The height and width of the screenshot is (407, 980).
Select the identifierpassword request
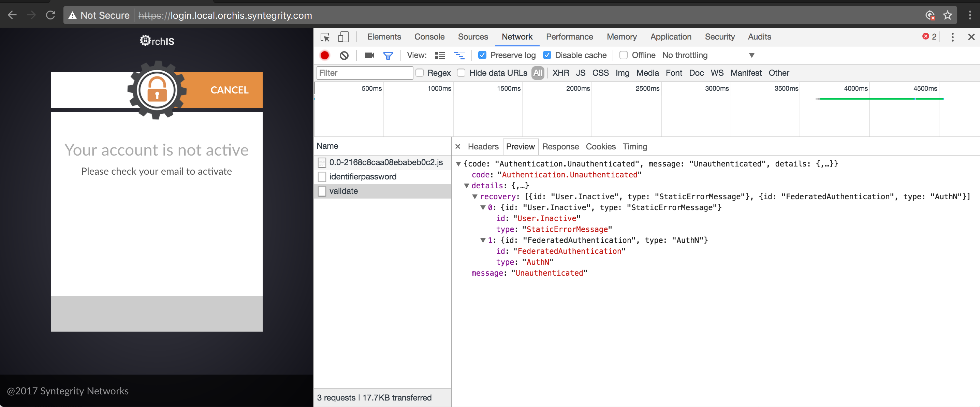382,177
